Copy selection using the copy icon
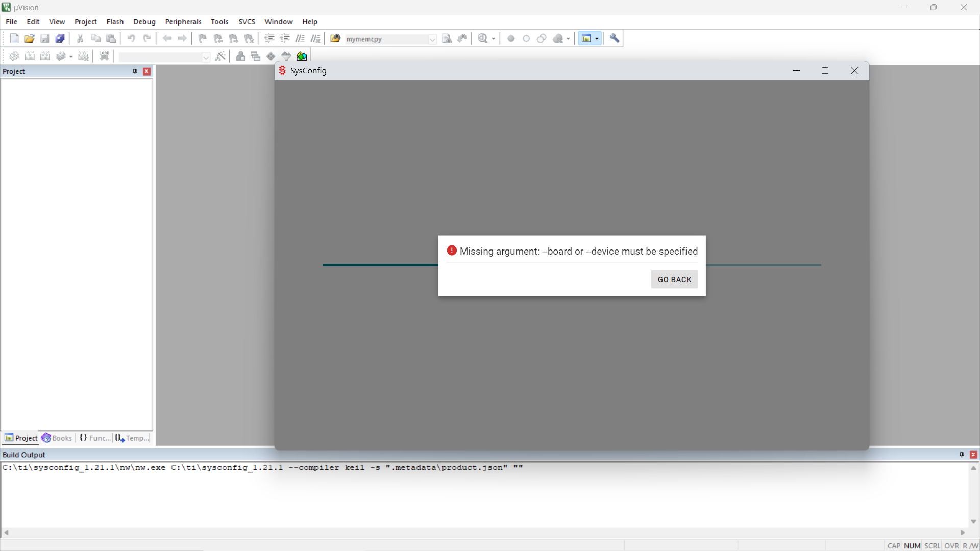980x551 pixels. pyautogui.click(x=95, y=38)
